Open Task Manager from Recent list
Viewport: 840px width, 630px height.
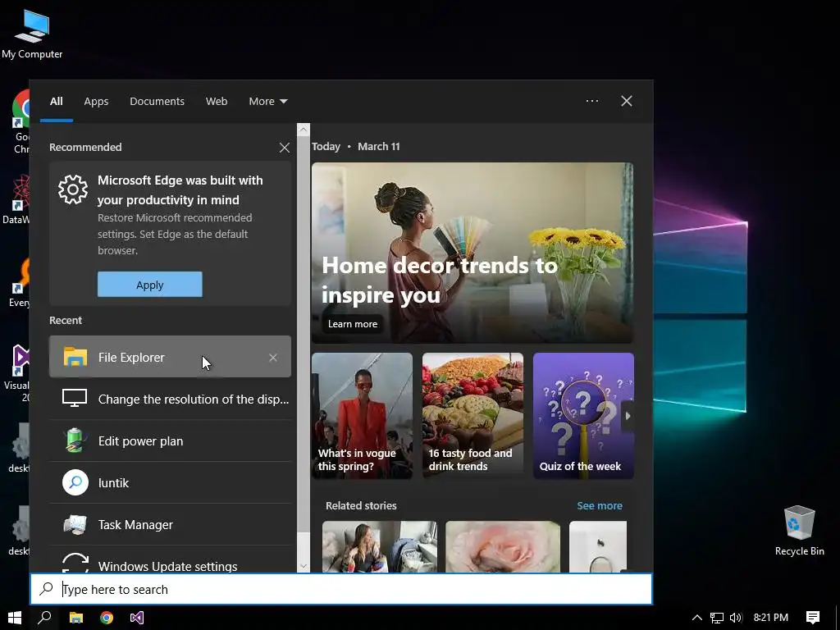tap(171, 524)
